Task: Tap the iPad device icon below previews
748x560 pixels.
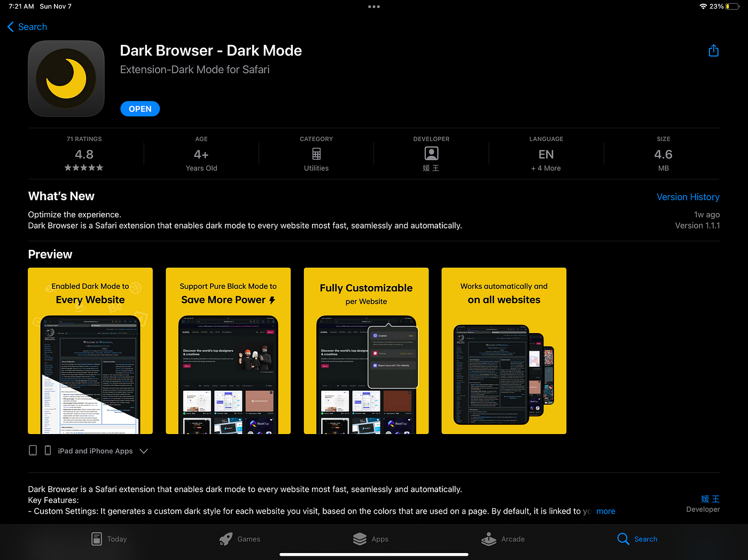Action: pos(33,451)
